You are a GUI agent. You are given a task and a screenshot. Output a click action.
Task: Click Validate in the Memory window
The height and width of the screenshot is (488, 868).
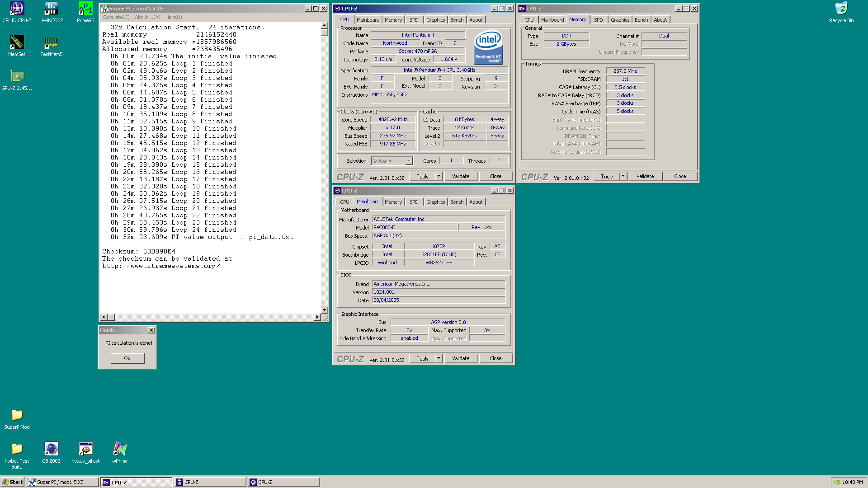point(645,176)
